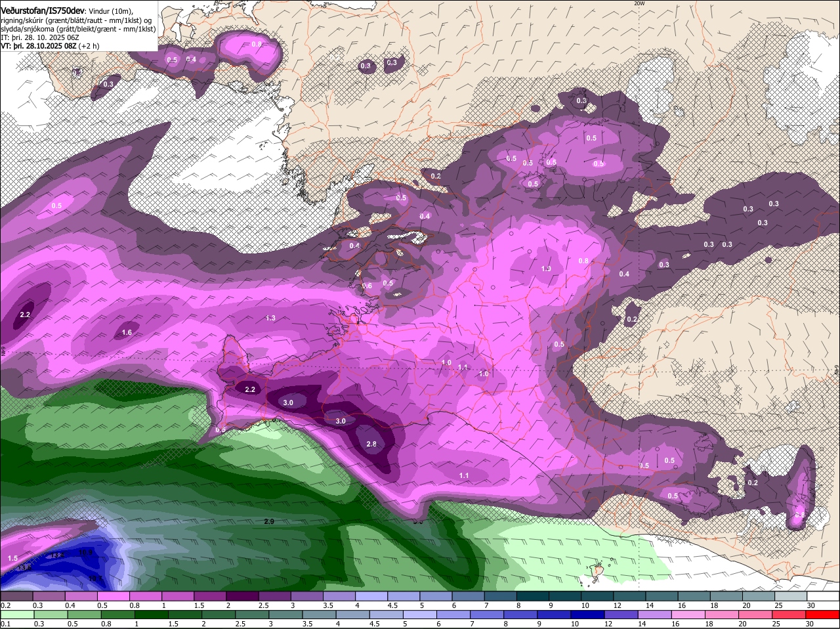Screen dimensions: 840x629
Task: Click the 2.8 precipitation value on the map
Action: click(371, 445)
